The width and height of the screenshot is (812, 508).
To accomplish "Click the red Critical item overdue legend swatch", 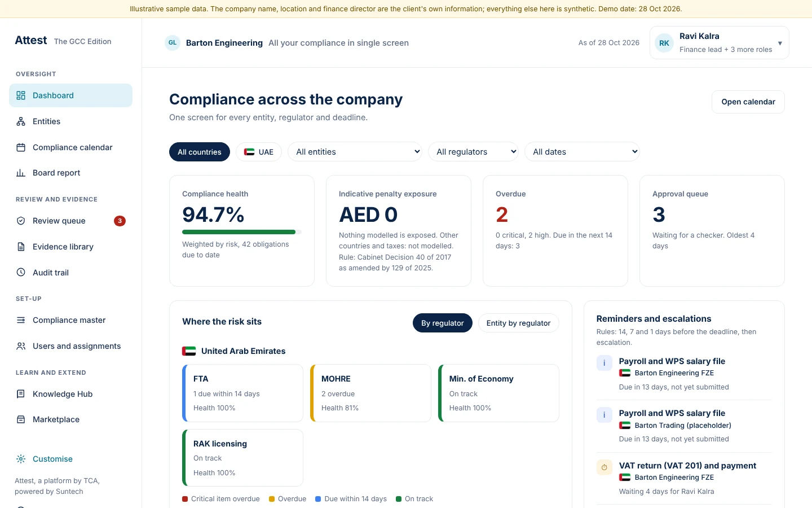I will coord(185,499).
